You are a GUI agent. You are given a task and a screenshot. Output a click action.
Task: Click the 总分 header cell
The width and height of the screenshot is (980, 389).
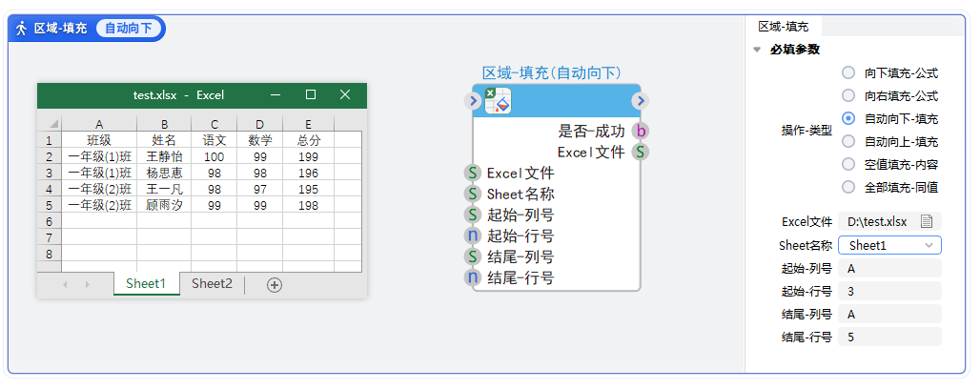(x=308, y=140)
